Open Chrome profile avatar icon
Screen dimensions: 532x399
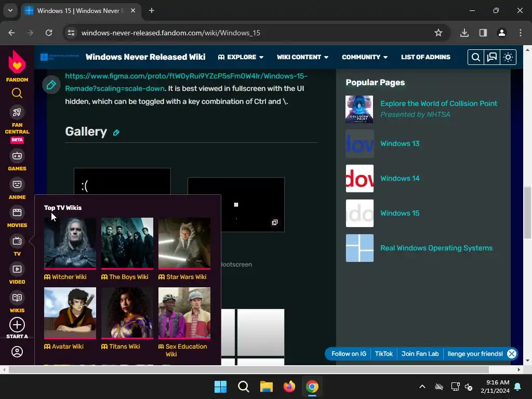point(502,33)
